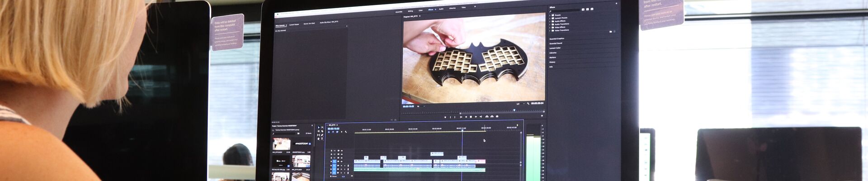Filter Effects by Accelerated Effects icon
Screen dimensions: 868x181
pyautogui.click(x=583, y=9)
